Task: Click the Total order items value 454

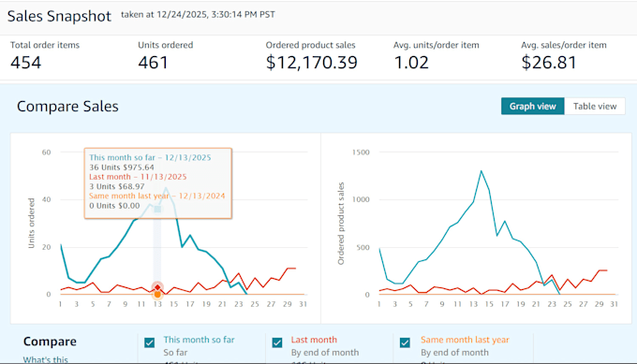Action: pyautogui.click(x=26, y=63)
